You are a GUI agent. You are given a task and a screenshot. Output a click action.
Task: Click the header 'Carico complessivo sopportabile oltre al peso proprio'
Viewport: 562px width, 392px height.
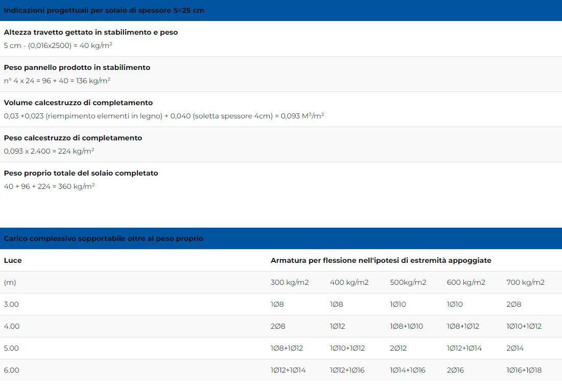(x=104, y=238)
